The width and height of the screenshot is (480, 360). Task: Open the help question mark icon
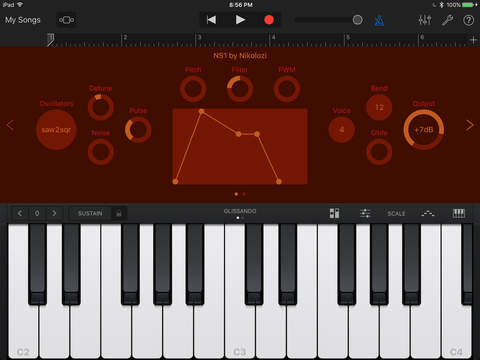click(469, 20)
